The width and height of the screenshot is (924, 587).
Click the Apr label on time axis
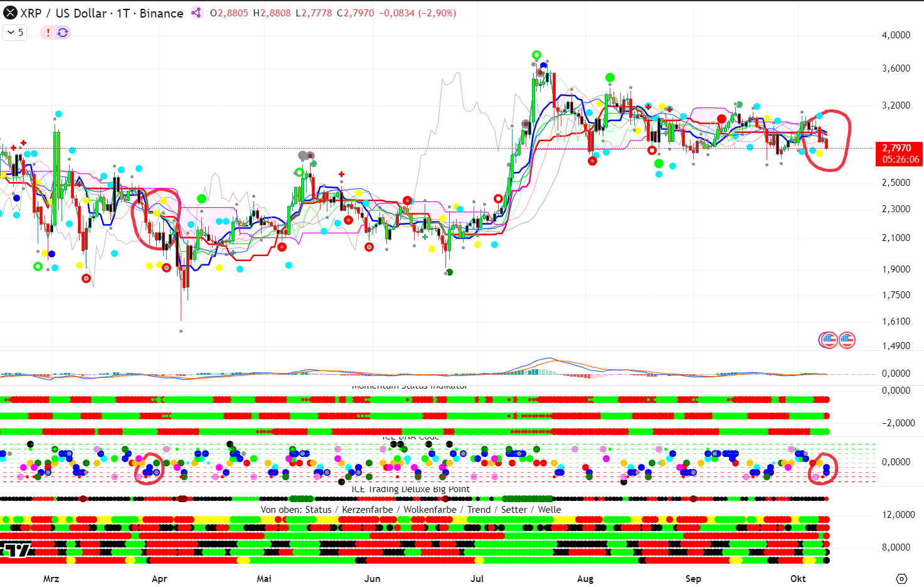coord(159,578)
